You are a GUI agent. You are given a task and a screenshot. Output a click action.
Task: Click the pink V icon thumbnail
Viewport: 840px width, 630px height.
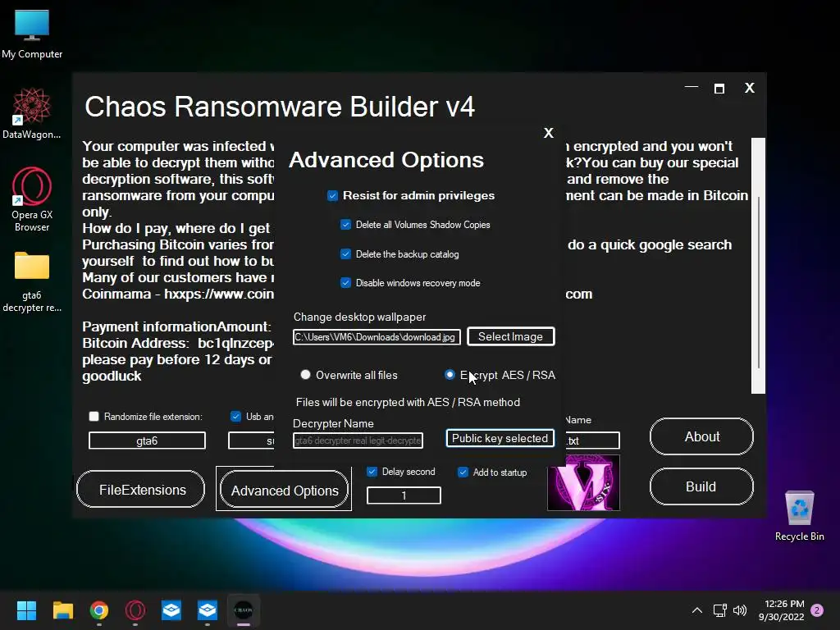click(x=583, y=482)
